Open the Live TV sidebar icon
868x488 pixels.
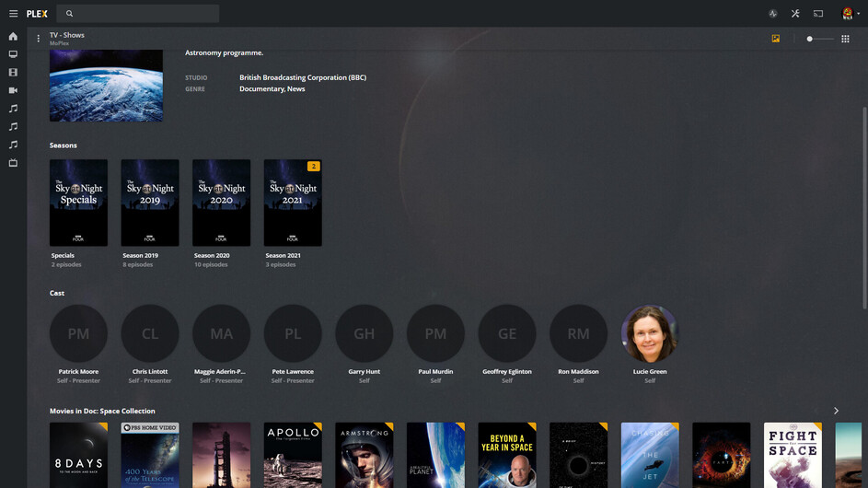point(13,163)
